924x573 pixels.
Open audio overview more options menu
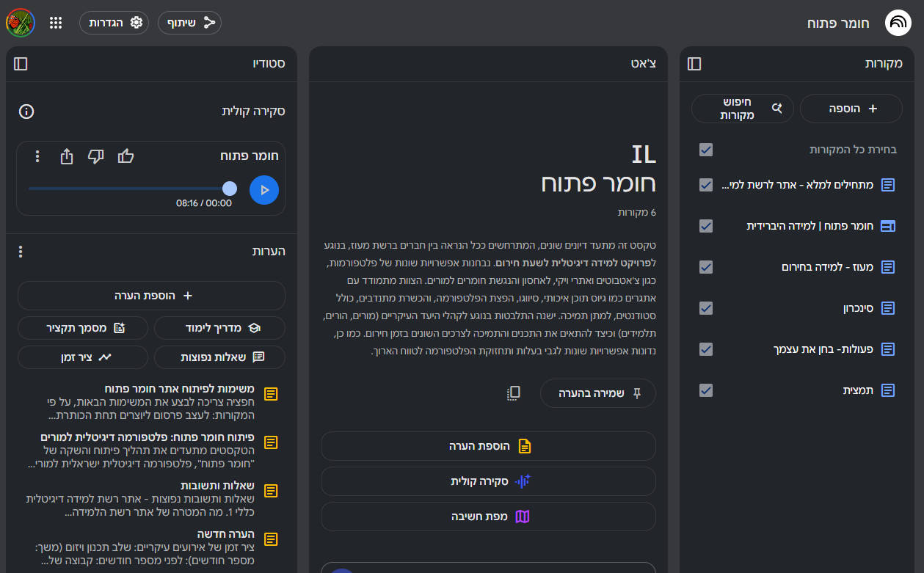click(x=38, y=156)
